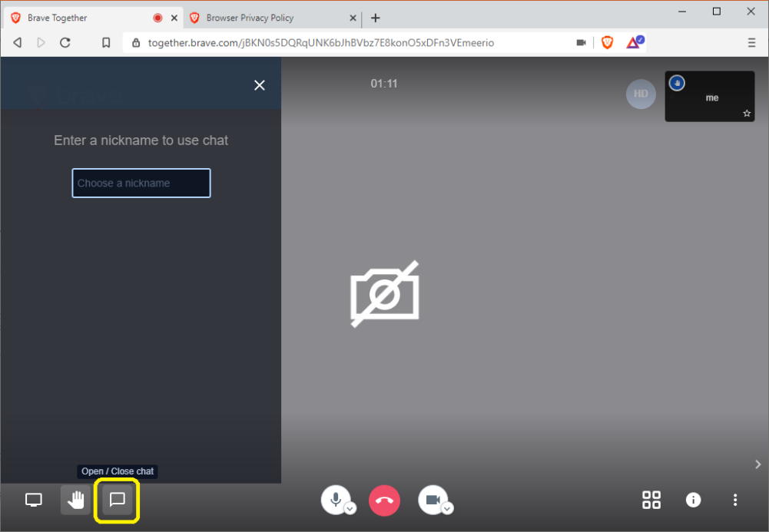
Task: Open the meeting info icon
Action: coord(693,501)
